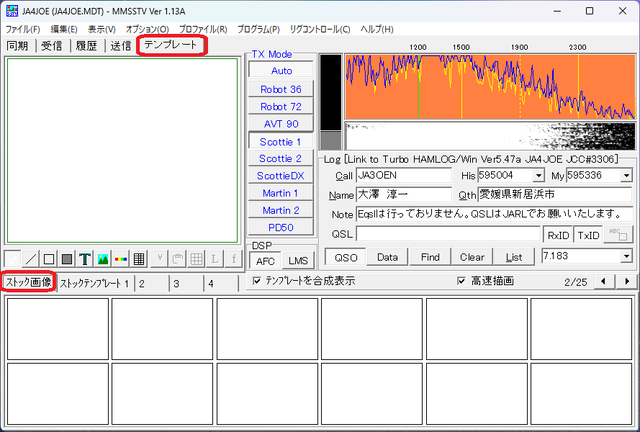640x432 pixels.
Task: Switch to the 同期 tab
Action: pyautogui.click(x=18, y=45)
